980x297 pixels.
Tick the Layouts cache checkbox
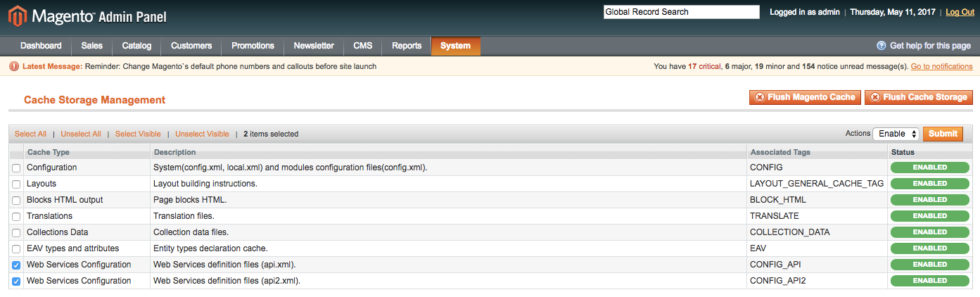point(16,184)
